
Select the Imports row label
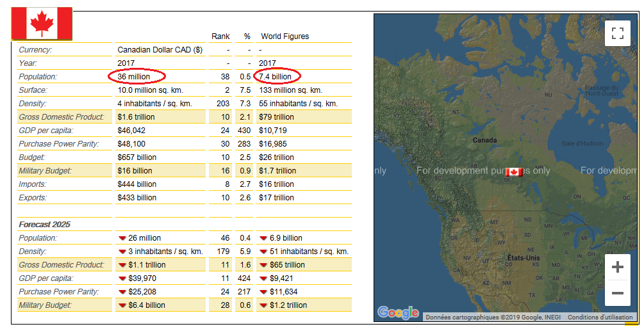(33, 184)
